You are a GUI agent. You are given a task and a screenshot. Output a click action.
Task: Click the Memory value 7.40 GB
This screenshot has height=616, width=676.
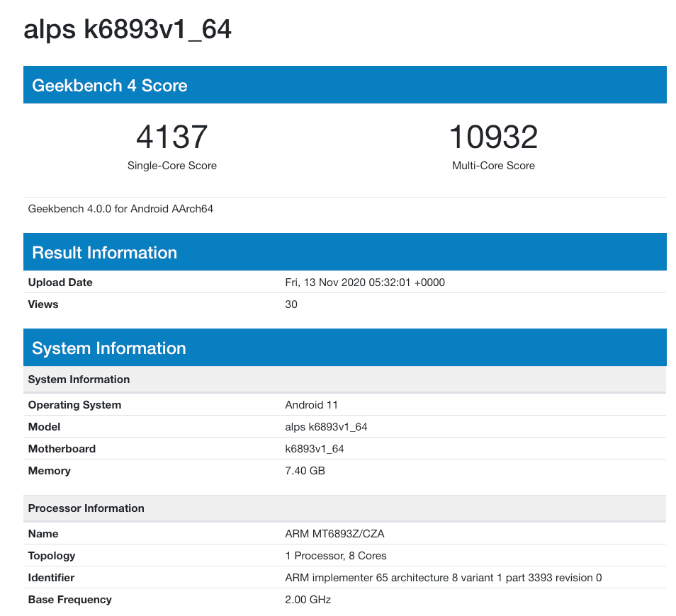tap(305, 471)
